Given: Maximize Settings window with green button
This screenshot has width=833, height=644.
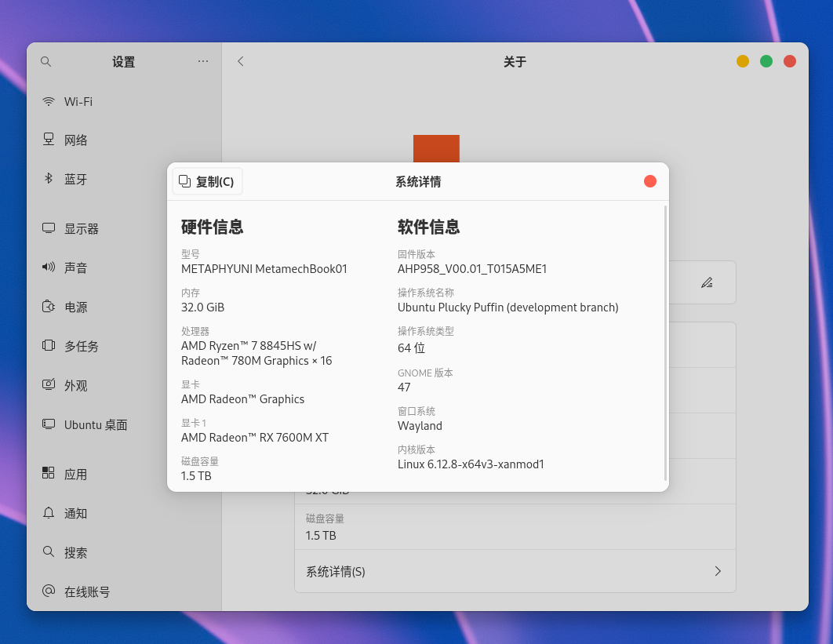Looking at the screenshot, I should [766, 62].
